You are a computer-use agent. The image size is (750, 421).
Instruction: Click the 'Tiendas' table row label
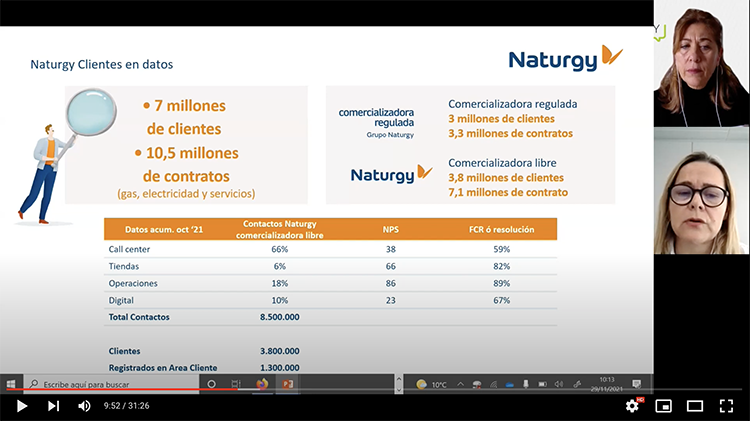coord(123,266)
